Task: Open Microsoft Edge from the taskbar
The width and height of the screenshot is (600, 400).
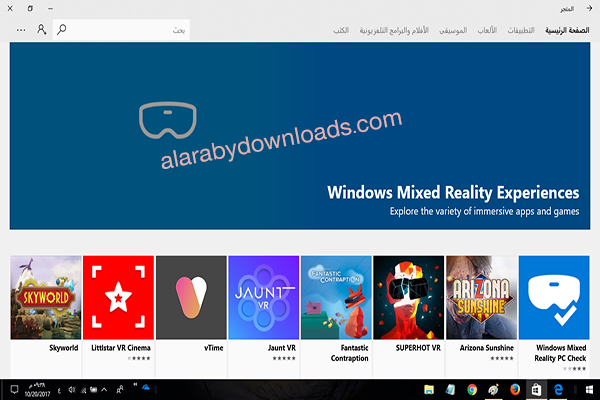Action: [x=558, y=390]
